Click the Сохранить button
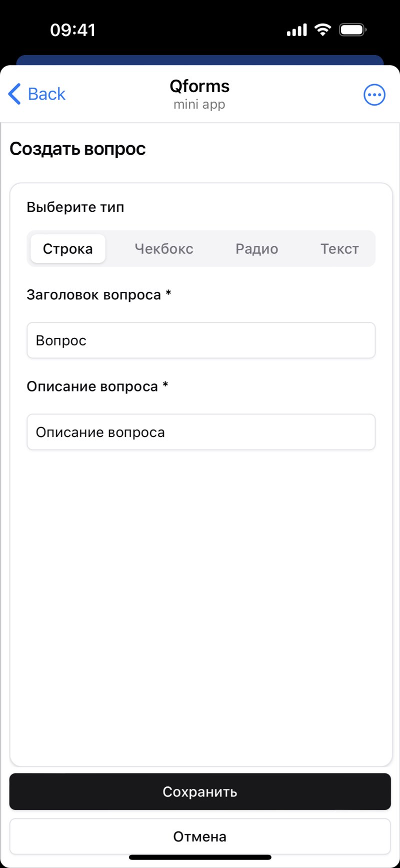The height and width of the screenshot is (868, 400). 200,791
